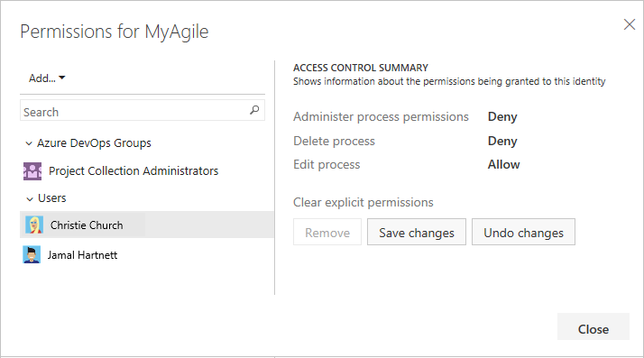Select user Jamal Hartnett

[x=83, y=255]
